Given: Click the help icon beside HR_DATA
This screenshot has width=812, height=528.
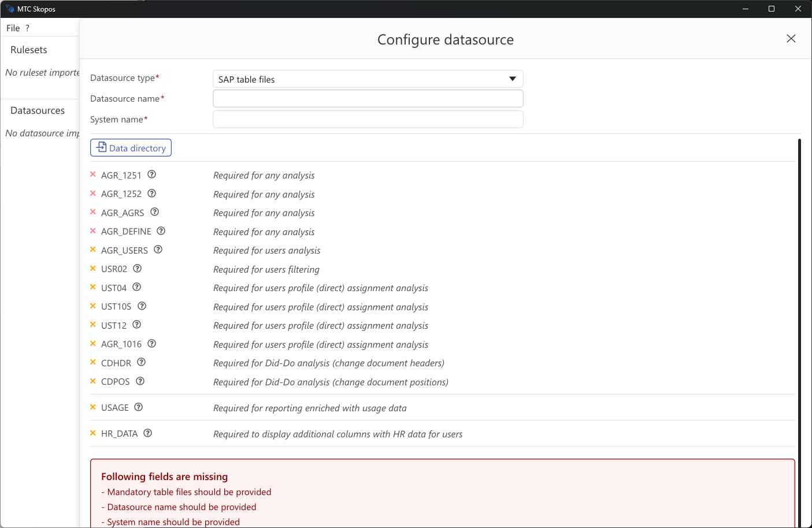Looking at the screenshot, I should click(147, 433).
